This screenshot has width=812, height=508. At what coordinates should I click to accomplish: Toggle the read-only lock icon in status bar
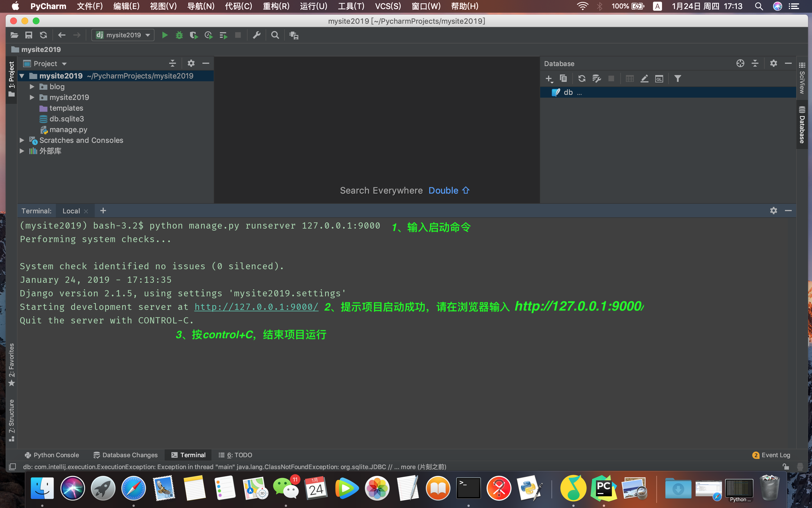[x=785, y=466]
